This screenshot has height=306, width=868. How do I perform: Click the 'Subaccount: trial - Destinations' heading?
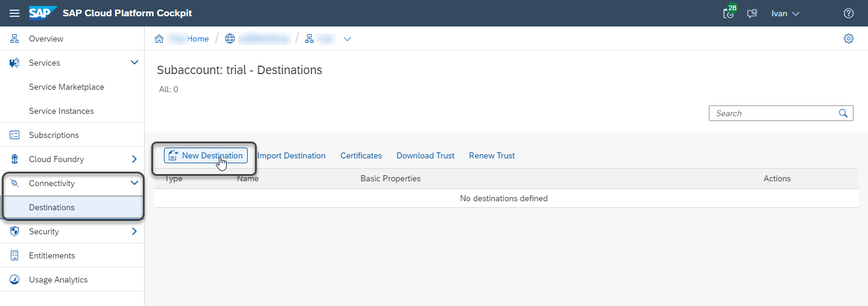click(240, 70)
